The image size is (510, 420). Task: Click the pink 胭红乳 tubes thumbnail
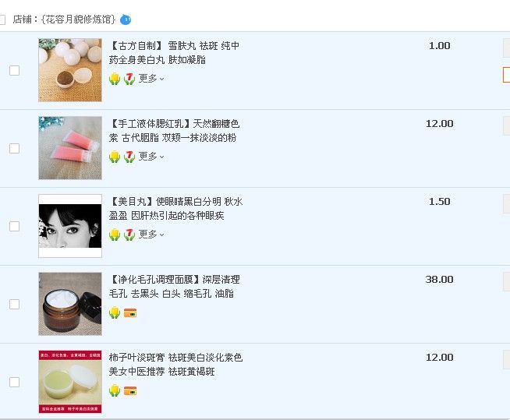click(x=70, y=148)
